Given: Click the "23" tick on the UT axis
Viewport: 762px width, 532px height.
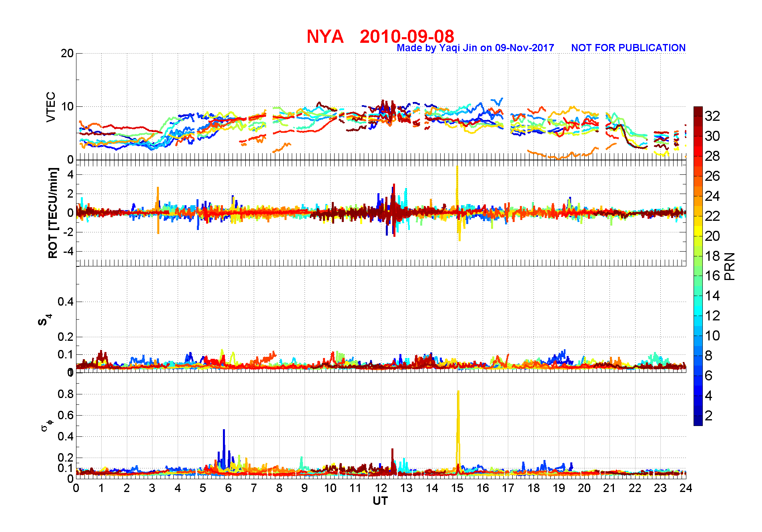Looking at the screenshot, I should point(660,488).
